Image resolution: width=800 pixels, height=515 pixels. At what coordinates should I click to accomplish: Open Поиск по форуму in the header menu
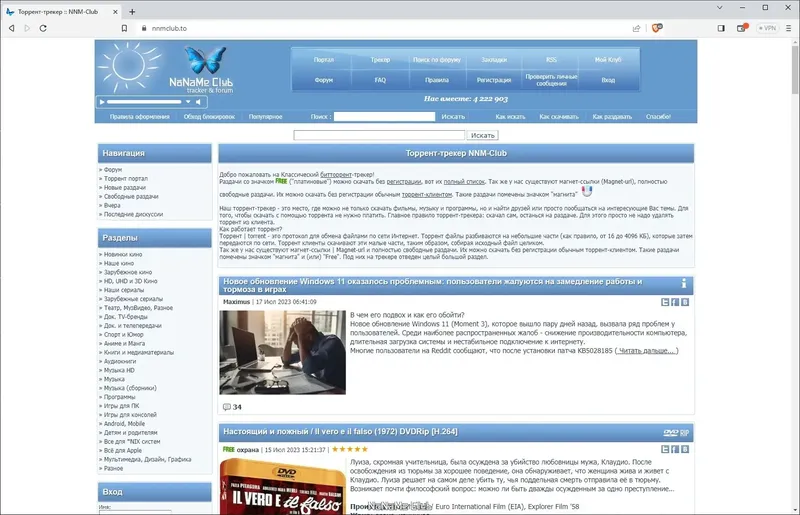click(437, 60)
